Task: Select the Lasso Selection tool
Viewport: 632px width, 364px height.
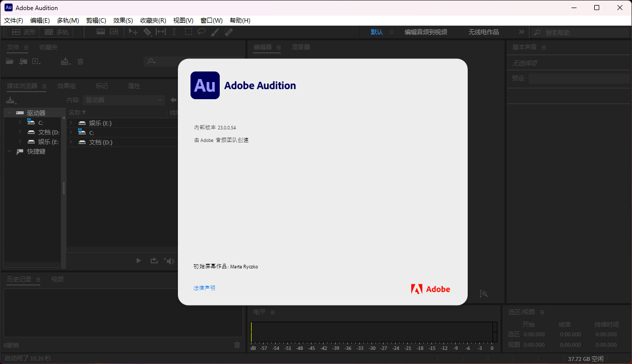Action: (x=202, y=32)
